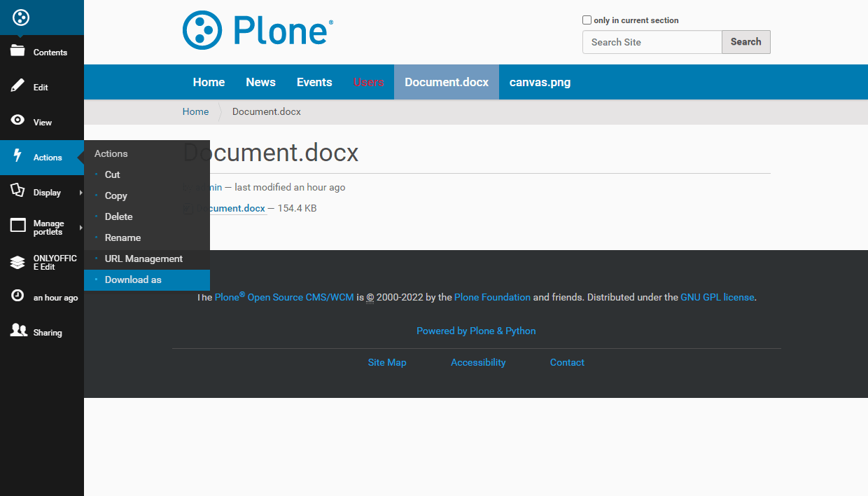
Task: Click the Edit pencil icon
Action: click(x=18, y=86)
